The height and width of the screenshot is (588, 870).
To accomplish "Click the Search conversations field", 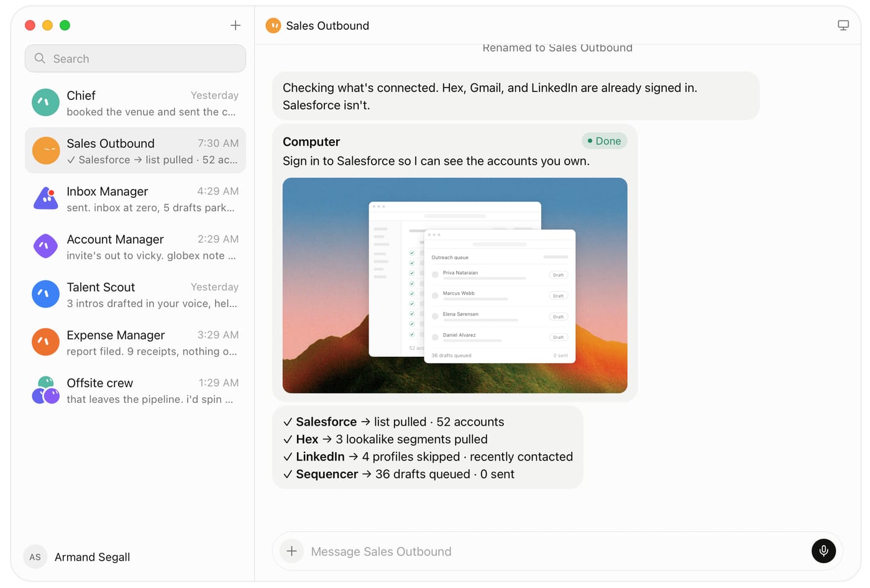I will click(135, 58).
